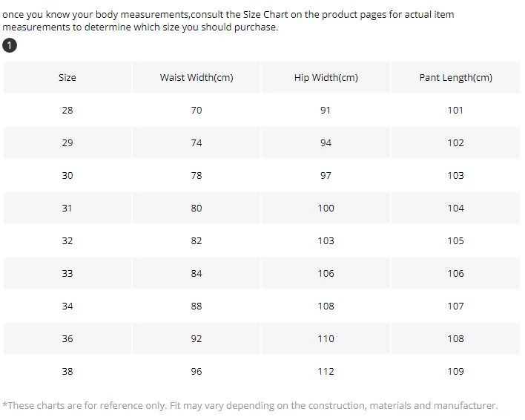This screenshot has width=525, height=420.
Task: Click the number 1 circle icon
Action: (x=10, y=46)
